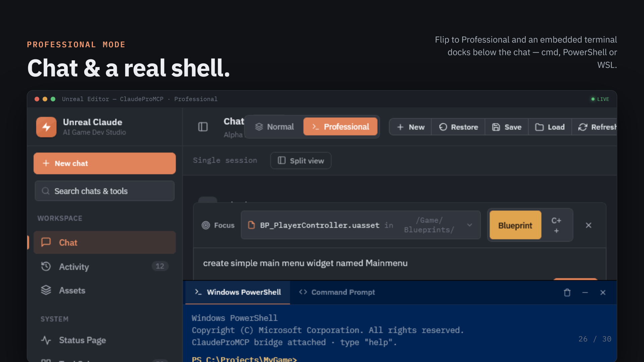Switch to Windows PowerShell tab
The width and height of the screenshot is (644, 362).
point(238,292)
